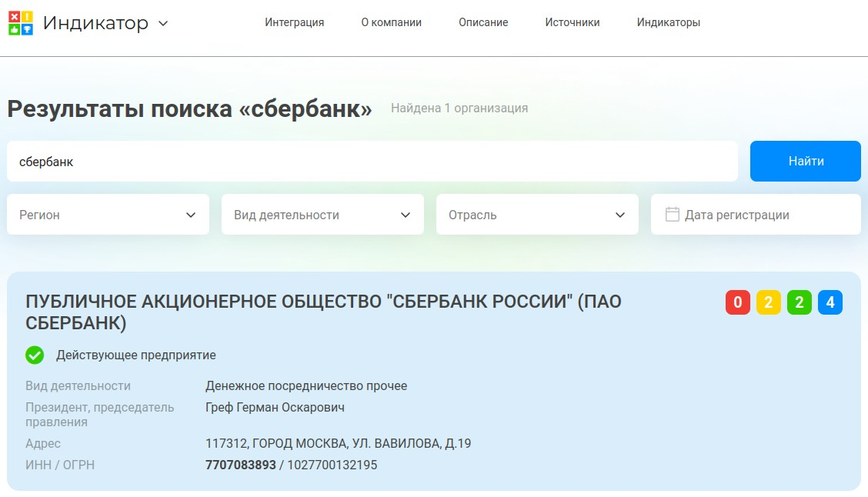
Task: Open the Источники menu item
Action: (x=573, y=22)
